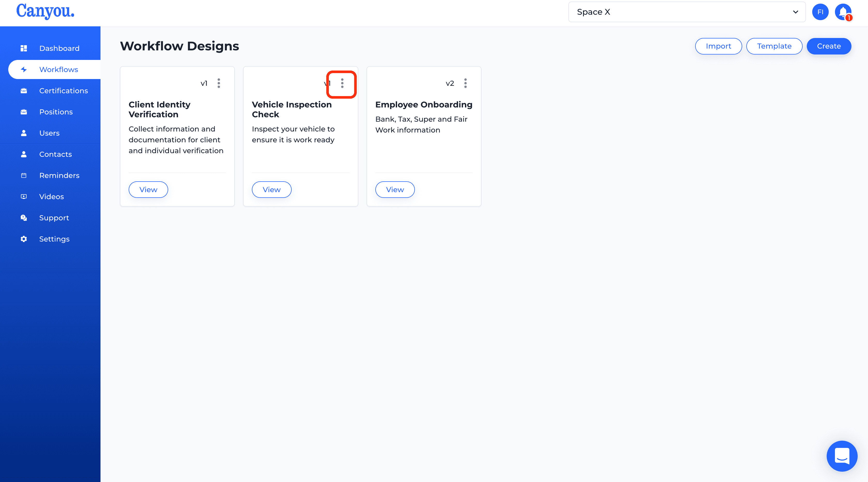
Task: Click the Workflows sidebar icon
Action: [24, 69]
